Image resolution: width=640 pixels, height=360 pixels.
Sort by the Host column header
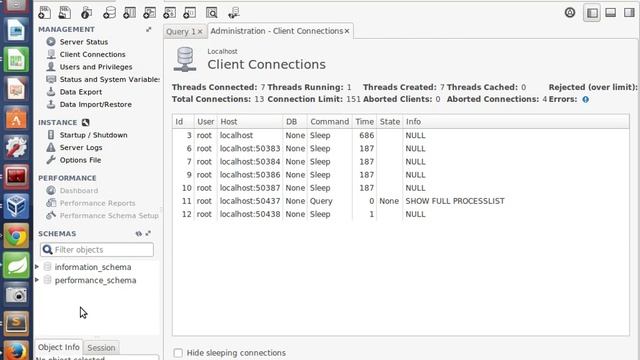(250, 122)
